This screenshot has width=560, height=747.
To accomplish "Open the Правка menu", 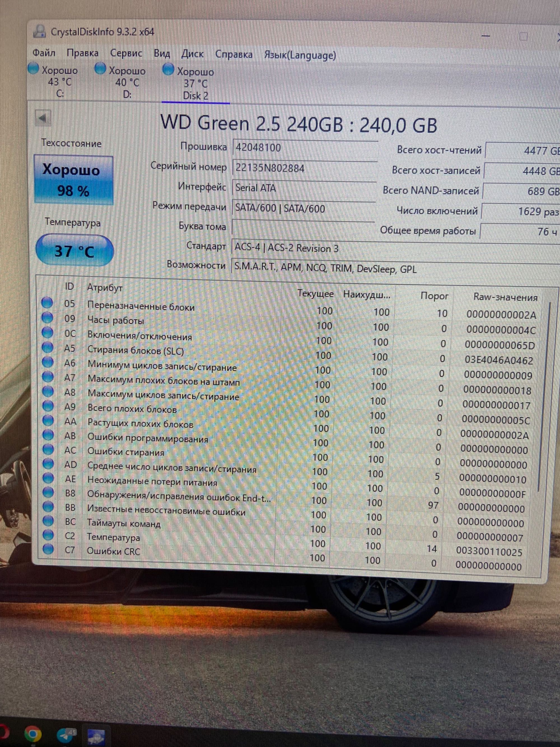I will (83, 53).
